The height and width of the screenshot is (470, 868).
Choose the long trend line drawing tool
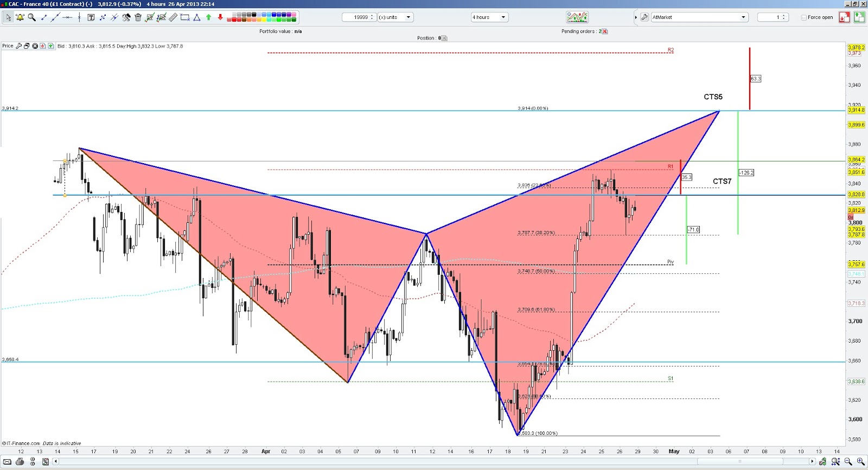(55, 17)
